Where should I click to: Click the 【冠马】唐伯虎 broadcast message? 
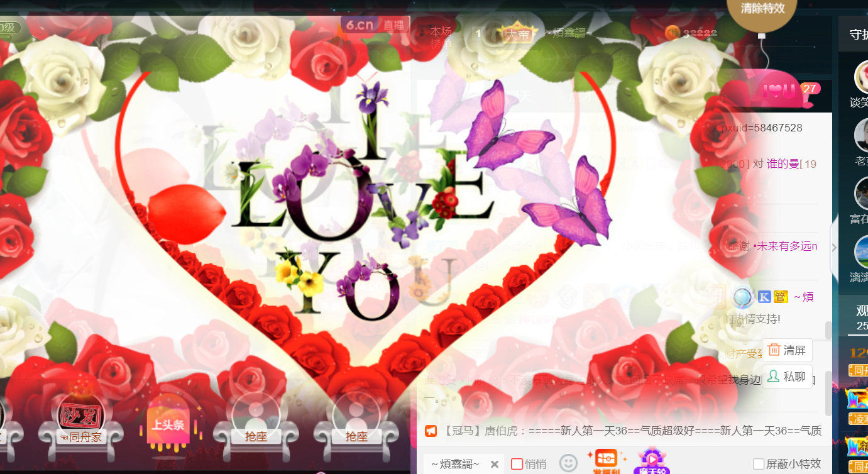tap(624, 431)
